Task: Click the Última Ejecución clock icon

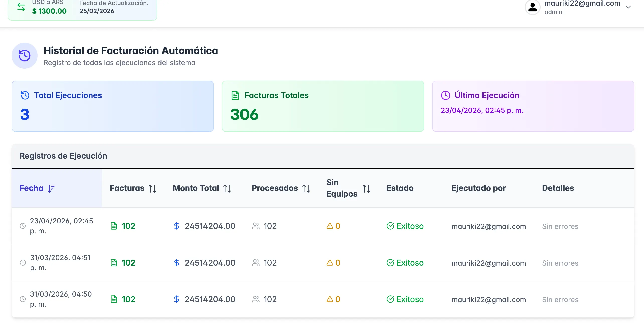Action: (446, 95)
